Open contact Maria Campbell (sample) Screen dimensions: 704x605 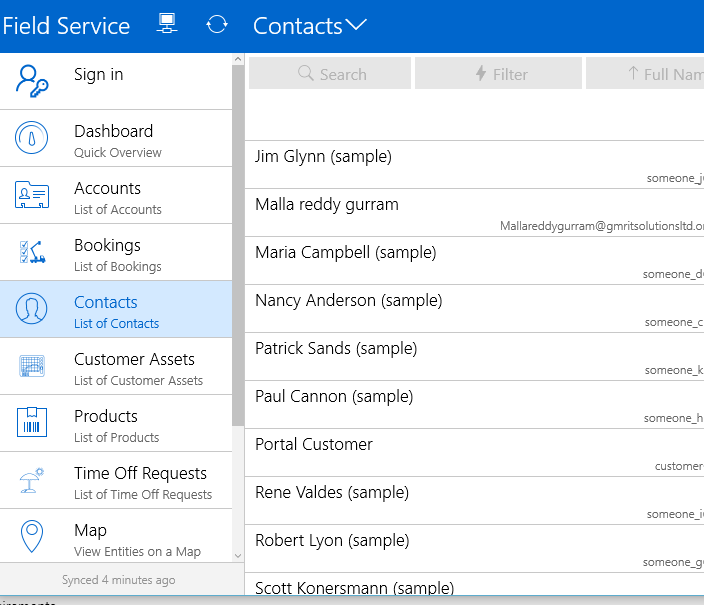tap(475, 261)
